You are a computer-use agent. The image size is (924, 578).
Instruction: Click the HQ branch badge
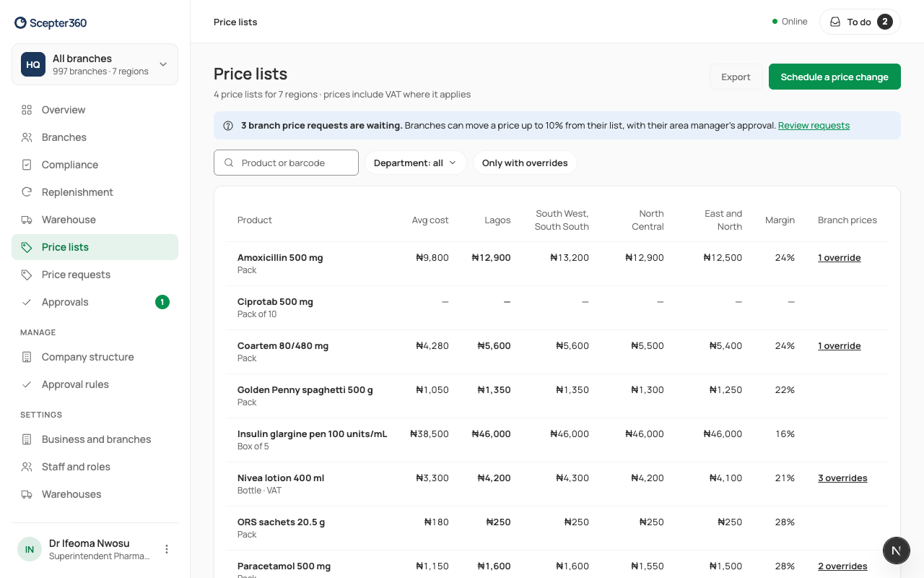pos(33,64)
